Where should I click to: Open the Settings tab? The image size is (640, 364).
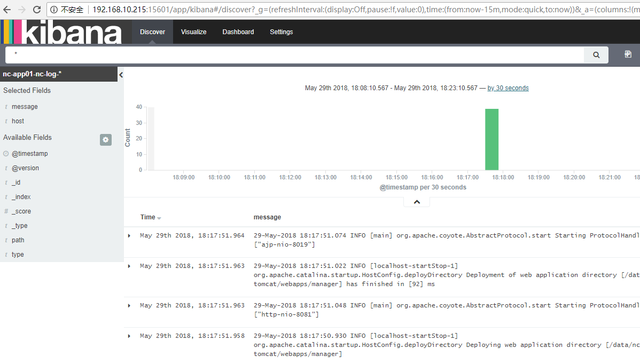pos(281,32)
